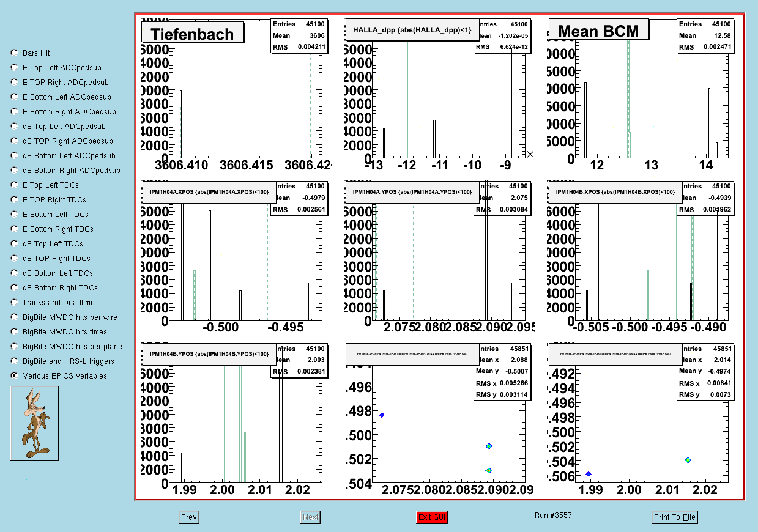Click the Tiefenbach plot statistics box

tap(299, 35)
